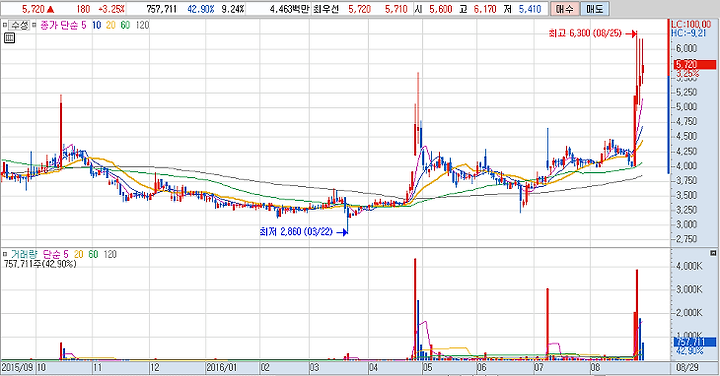
Task: Select the volume 120-day average label
Action: [x=110, y=254]
